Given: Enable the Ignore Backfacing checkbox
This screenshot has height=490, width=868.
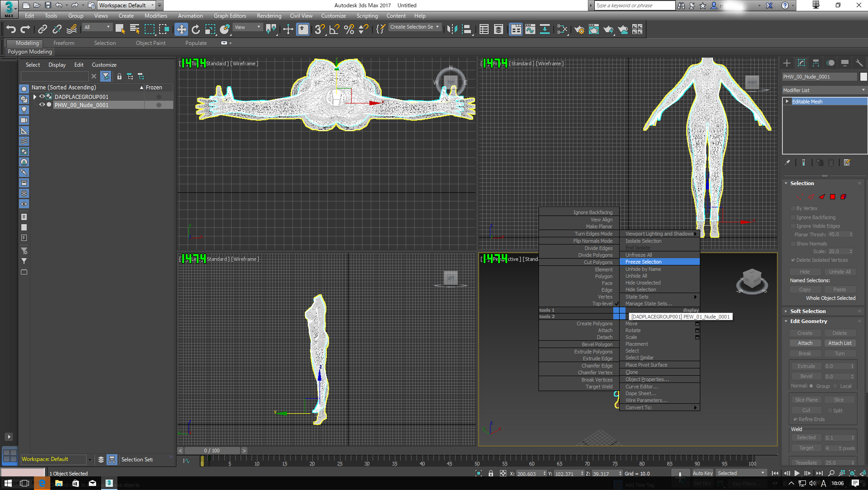Looking at the screenshot, I should tap(793, 217).
